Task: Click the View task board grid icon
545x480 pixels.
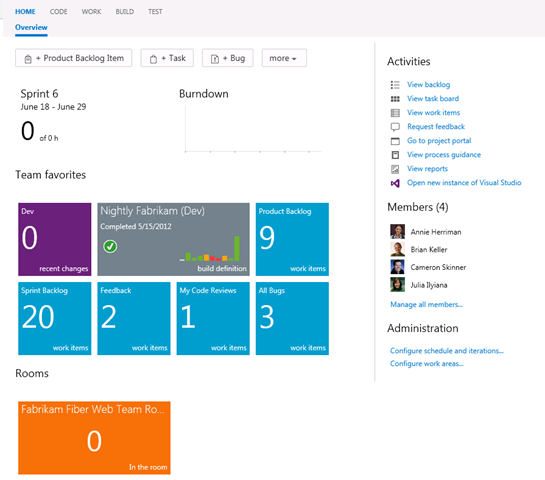Action: pyautogui.click(x=395, y=99)
